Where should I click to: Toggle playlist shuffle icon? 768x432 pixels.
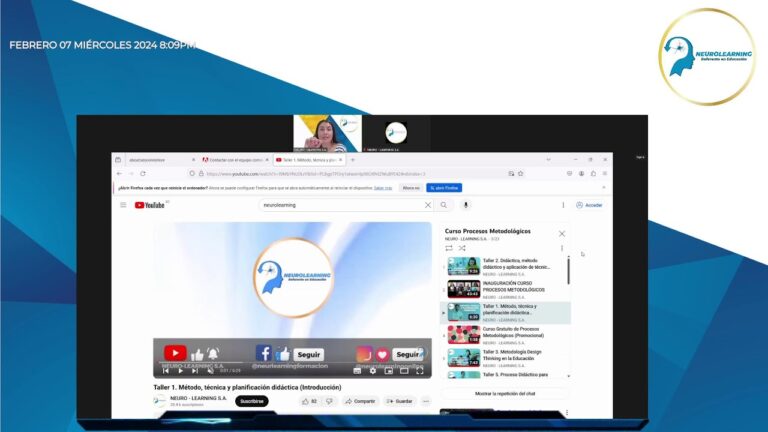pos(462,248)
